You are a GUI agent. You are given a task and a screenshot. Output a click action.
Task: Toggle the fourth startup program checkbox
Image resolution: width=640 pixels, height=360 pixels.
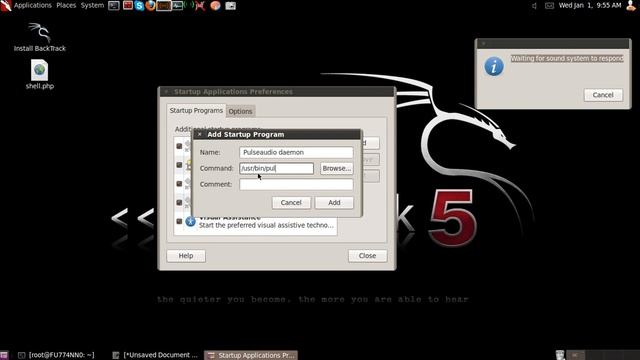tap(179, 202)
